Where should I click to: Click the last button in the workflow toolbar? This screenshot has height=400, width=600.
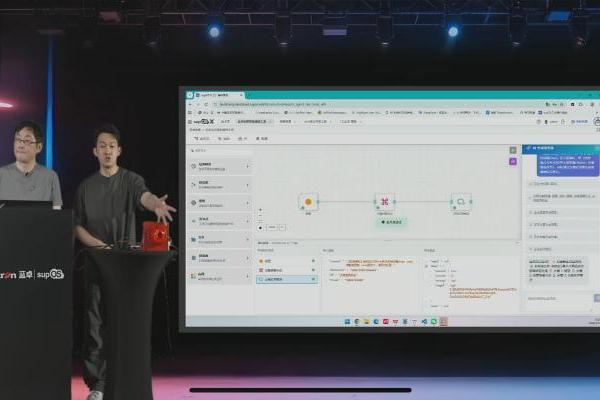[262, 139]
